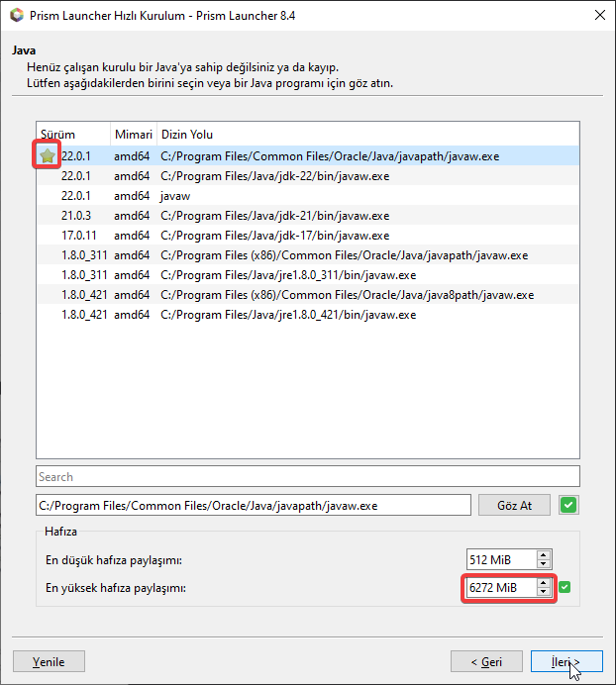
Task: Go back with the Geri button
Action: [x=486, y=661]
